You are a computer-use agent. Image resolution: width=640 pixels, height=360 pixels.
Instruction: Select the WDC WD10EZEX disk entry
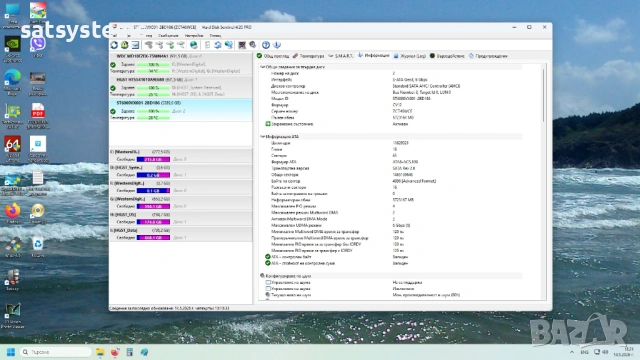click(181, 63)
